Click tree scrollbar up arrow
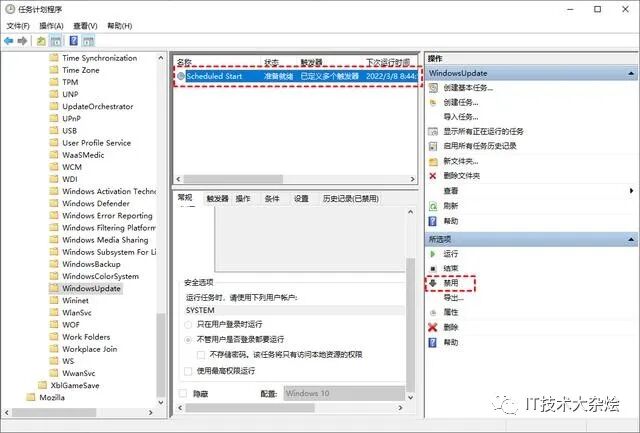This screenshot has width=640, height=433. click(161, 58)
